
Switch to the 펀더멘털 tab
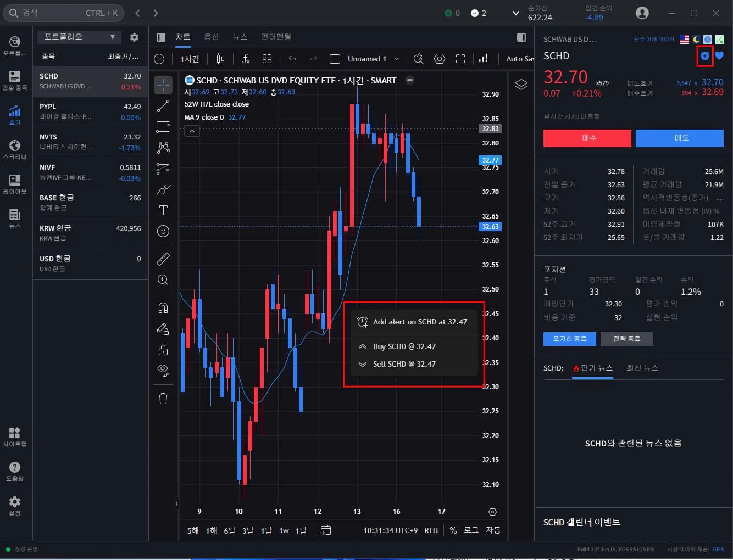pos(276,37)
